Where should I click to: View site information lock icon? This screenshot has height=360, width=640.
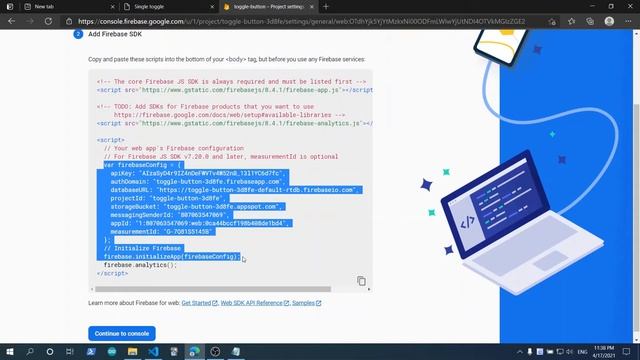[x=69, y=22]
